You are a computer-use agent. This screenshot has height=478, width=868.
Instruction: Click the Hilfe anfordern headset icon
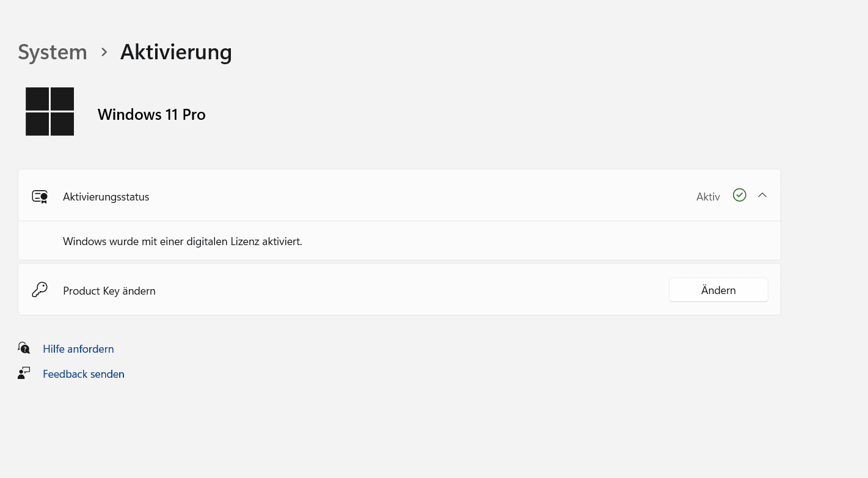(24, 348)
